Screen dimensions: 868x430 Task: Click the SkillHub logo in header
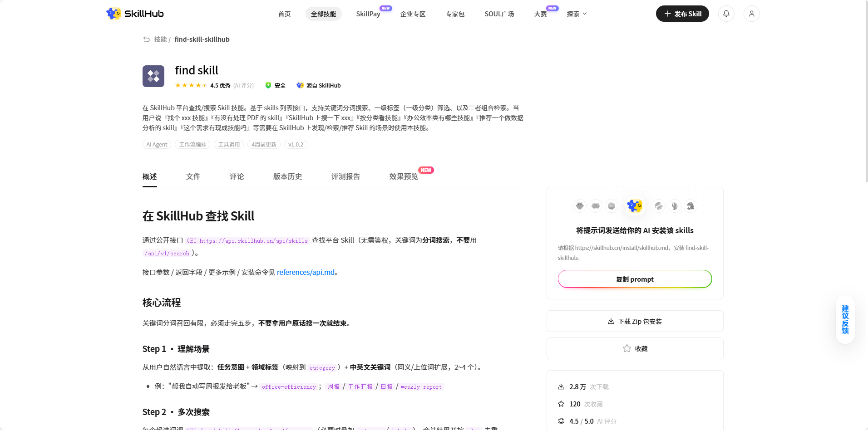point(135,14)
